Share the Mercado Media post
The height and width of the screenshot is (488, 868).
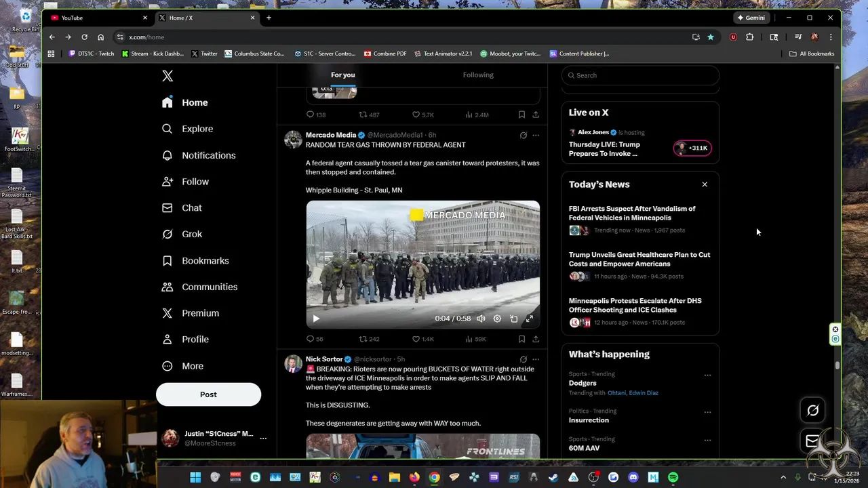pos(536,339)
